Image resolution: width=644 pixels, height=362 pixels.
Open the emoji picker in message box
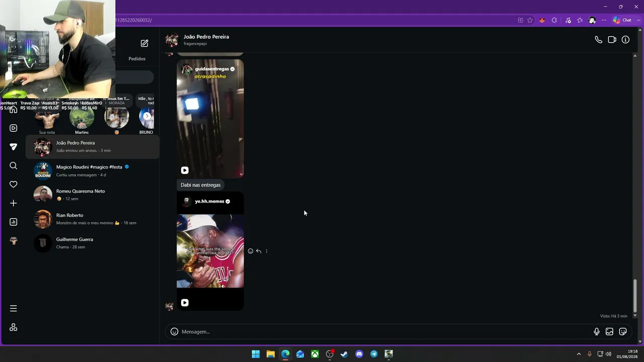pos(174,332)
